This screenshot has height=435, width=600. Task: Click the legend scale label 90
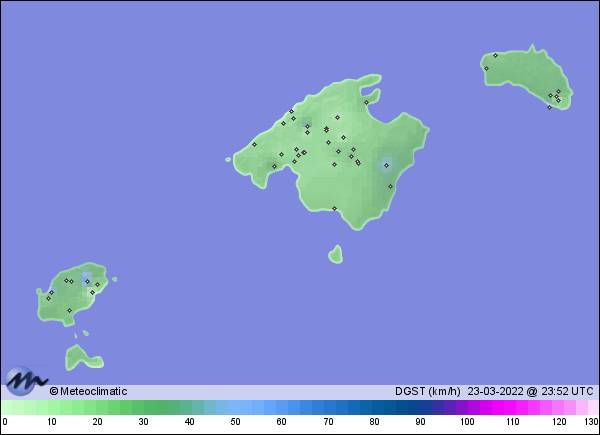[420, 422]
